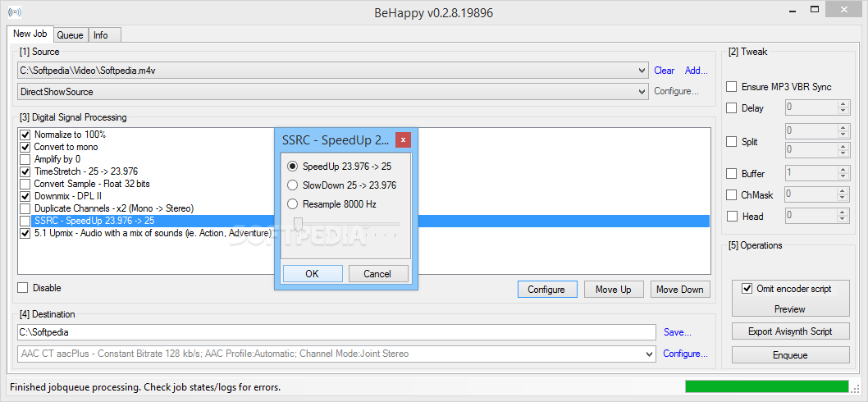Viewport: 868px width, 402px height.
Task: Open the Info tab
Action: pyautogui.click(x=100, y=35)
